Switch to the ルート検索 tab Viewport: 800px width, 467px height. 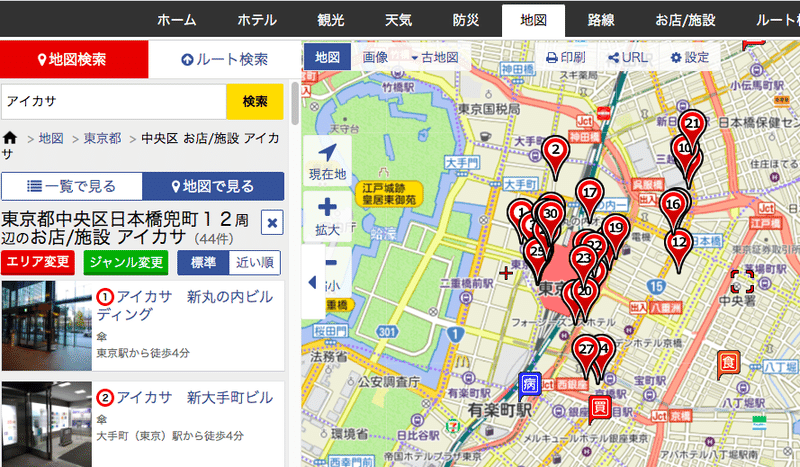click(x=224, y=59)
